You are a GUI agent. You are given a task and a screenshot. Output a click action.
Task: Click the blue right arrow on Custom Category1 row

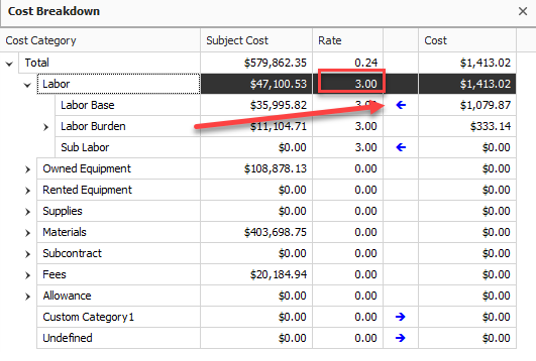pyautogui.click(x=400, y=317)
